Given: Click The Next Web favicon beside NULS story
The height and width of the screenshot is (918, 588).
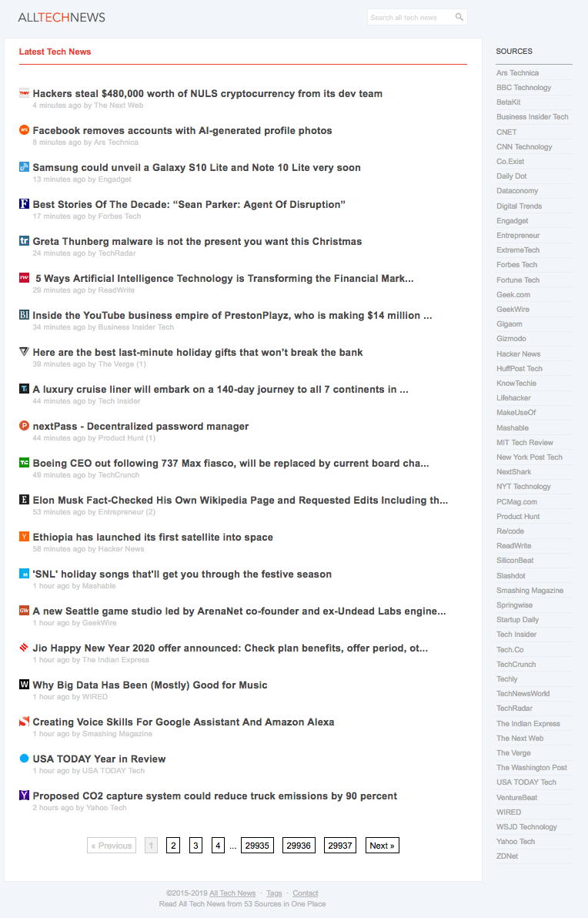Looking at the screenshot, I should tap(24, 93).
